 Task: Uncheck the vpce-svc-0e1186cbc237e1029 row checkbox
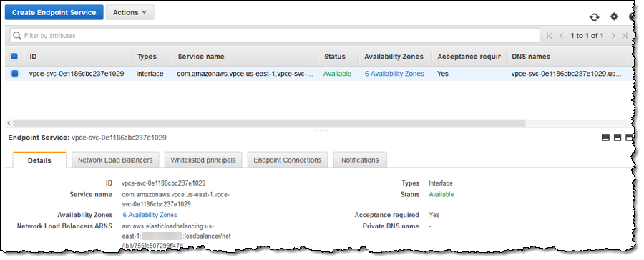tap(14, 74)
